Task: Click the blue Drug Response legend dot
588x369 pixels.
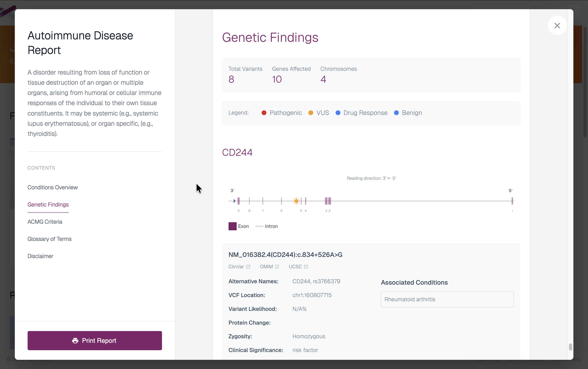Action: point(338,113)
